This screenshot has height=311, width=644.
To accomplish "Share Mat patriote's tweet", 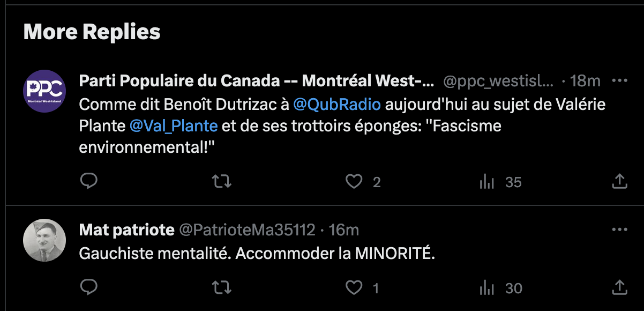I will click(619, 288).
